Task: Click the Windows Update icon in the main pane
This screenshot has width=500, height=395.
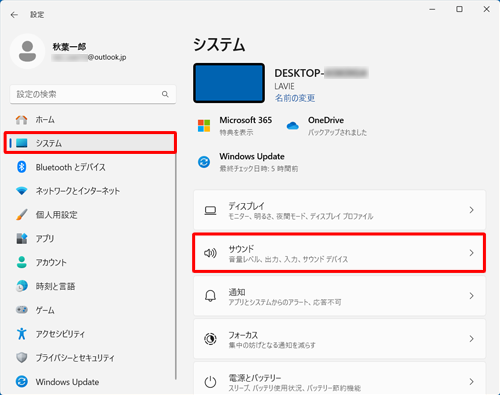Action: point(204,162)
